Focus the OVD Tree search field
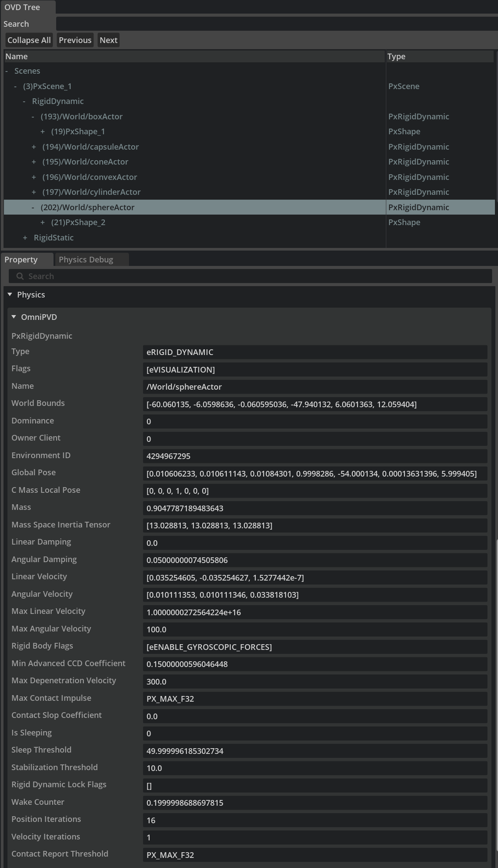The height and width of the screenshot is (868, 498). coord(276,24)
